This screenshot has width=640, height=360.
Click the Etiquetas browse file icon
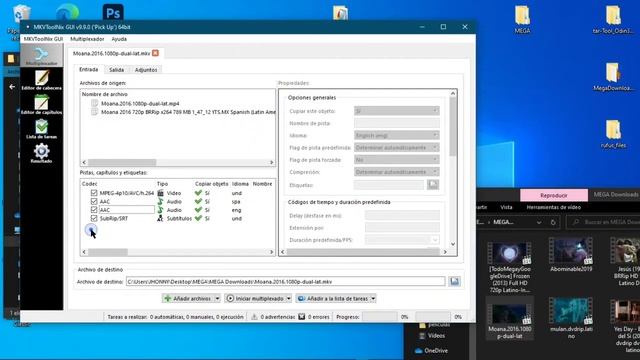coord(433,184)
